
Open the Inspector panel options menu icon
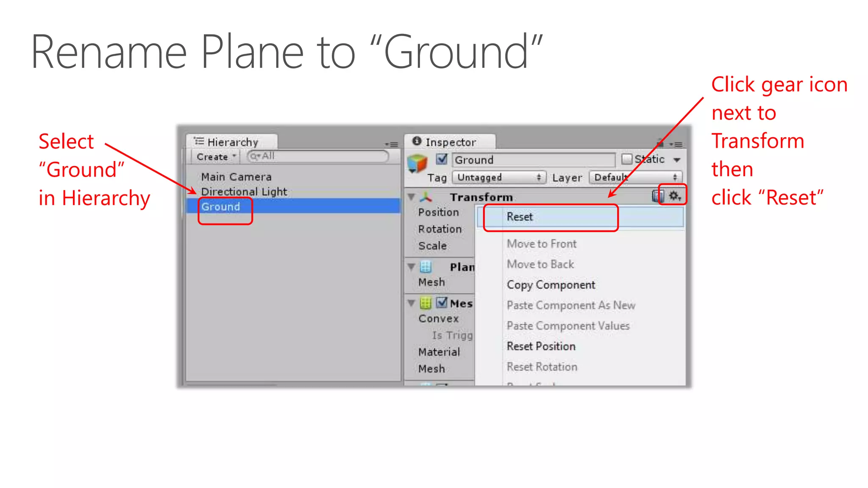click(x=676, y=144)
